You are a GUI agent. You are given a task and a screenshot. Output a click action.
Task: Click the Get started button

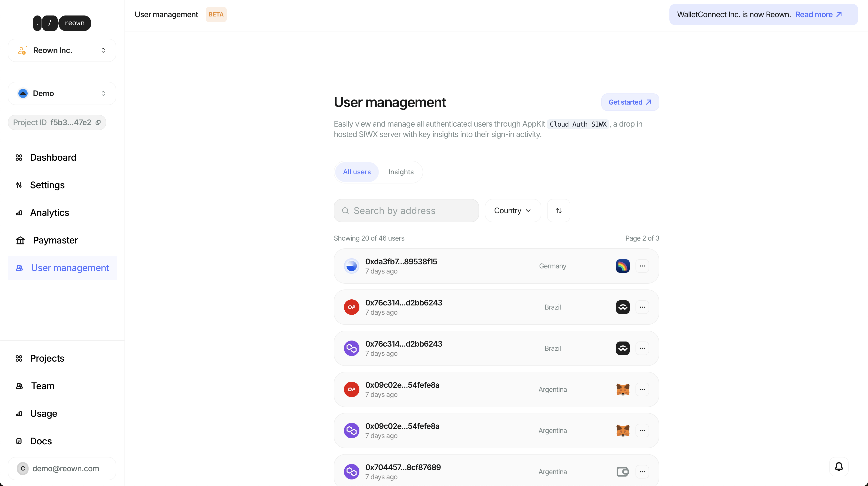pyautogui.click(x=630, y=102)
